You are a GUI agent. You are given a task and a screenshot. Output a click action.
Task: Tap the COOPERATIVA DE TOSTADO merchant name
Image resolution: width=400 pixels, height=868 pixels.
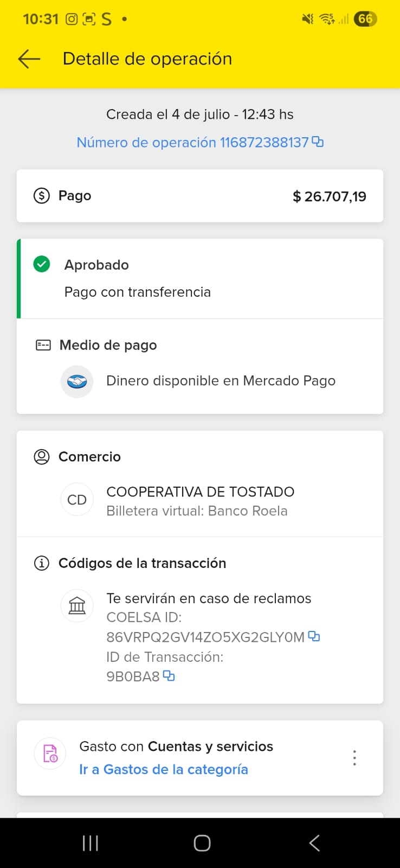[x=200, y=492]
